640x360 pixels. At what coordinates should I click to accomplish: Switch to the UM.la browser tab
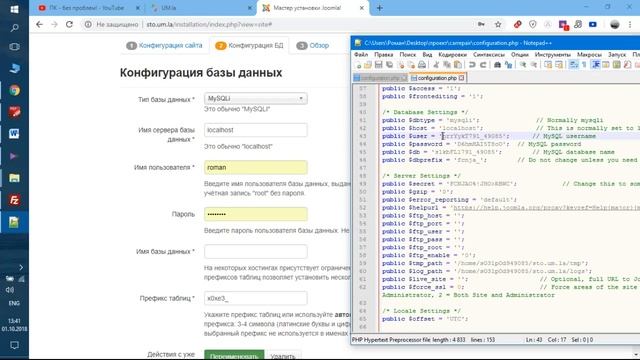coord(200,8)
